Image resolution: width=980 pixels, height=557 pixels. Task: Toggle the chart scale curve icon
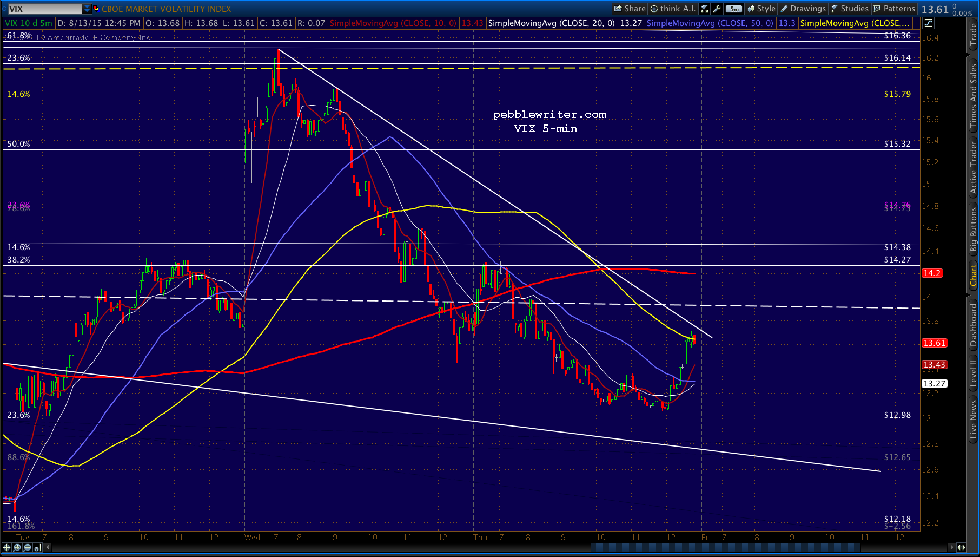point(928,23)
